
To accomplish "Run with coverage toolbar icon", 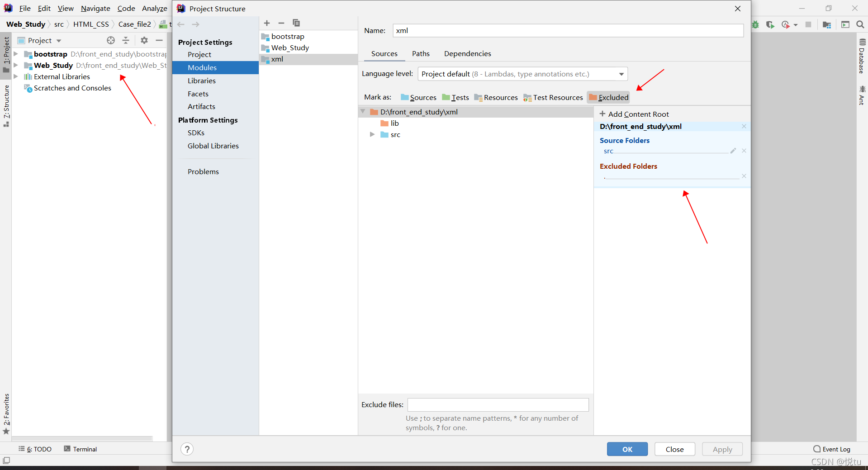I will pos(770,24).
